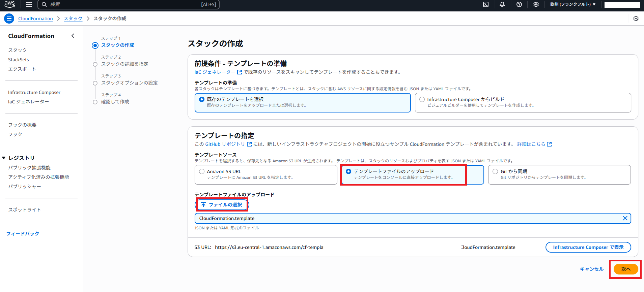This screenshot has width=644, height=292.
Task: Open スタック in the sidebar
Action: pos(18,50)
